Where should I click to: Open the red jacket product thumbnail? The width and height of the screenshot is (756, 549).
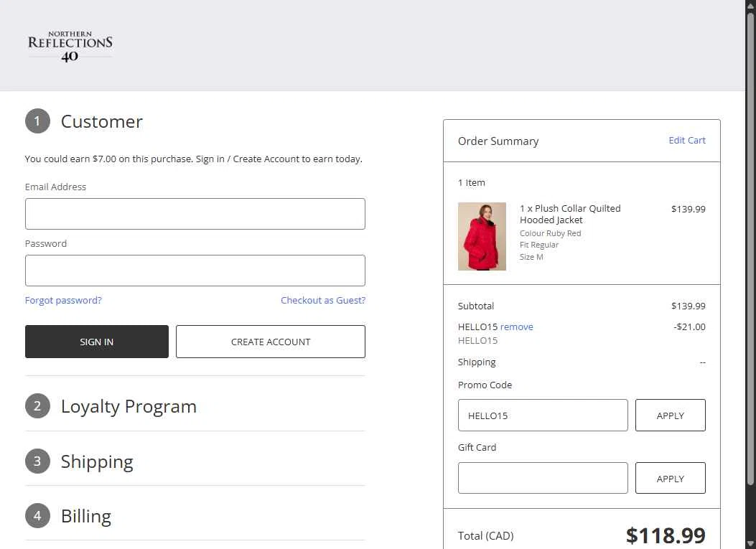pos(482,236)
